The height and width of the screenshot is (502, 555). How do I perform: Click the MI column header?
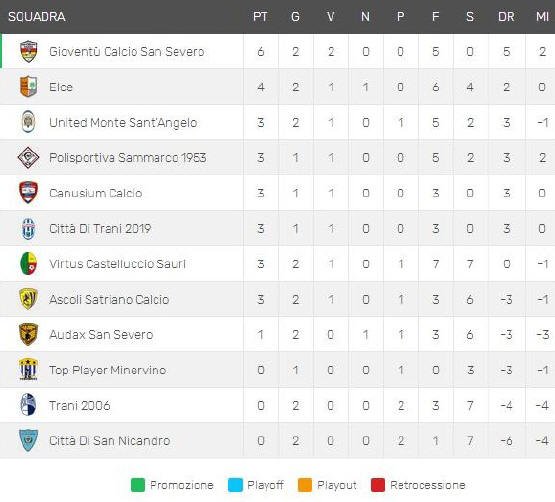(x=542, y=17)
